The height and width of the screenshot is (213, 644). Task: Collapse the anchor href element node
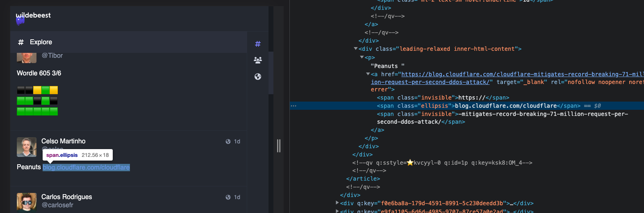[368, 74]
